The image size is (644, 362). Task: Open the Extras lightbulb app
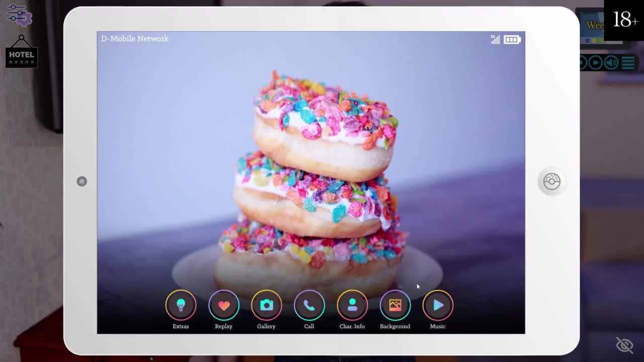click(x=181, y=305)
